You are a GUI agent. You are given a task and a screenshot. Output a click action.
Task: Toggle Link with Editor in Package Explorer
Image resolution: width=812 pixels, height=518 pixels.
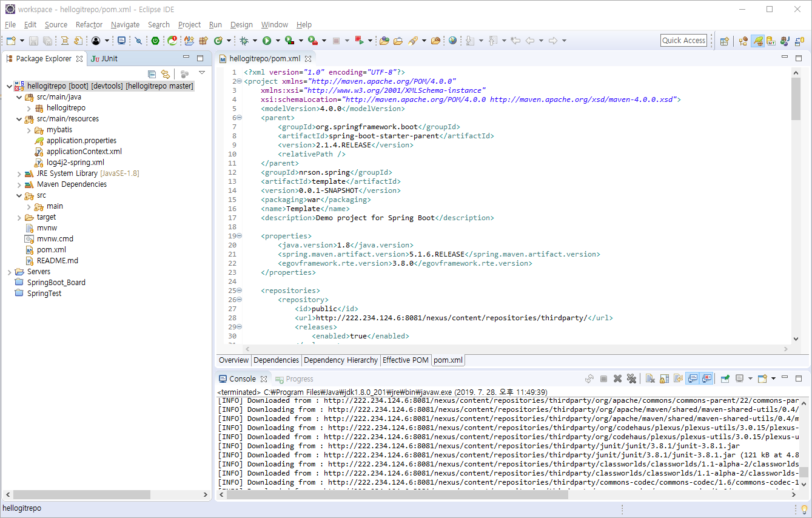(x=165, y=74)
